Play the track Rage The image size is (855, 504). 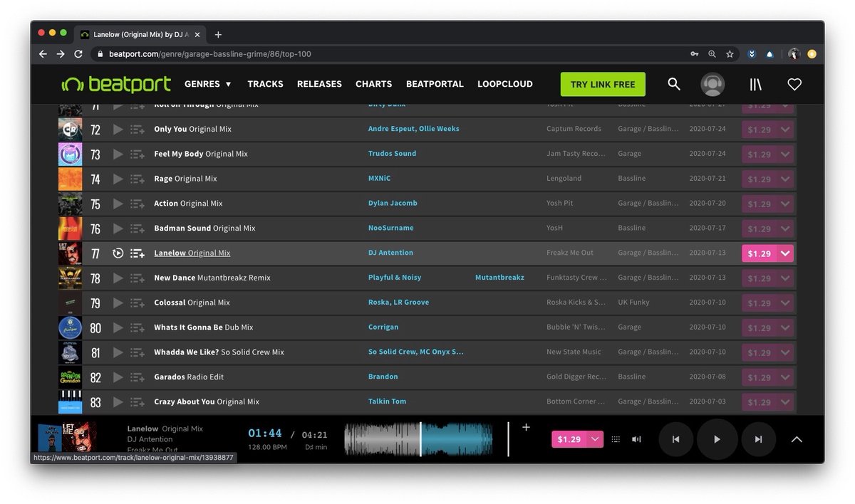click(x=118, y=179)
